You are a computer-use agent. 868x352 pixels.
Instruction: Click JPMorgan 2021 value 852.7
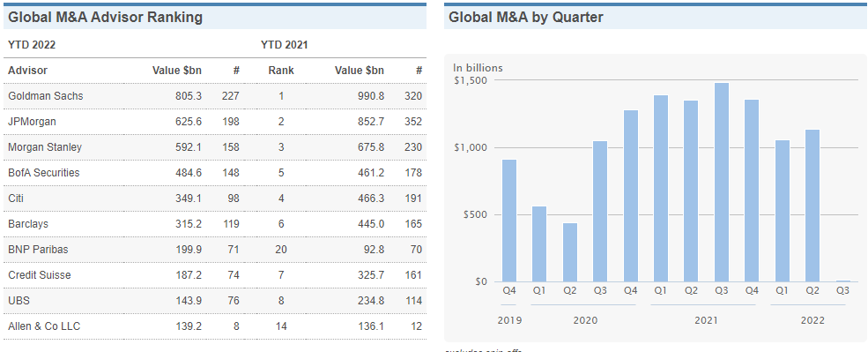370,122
